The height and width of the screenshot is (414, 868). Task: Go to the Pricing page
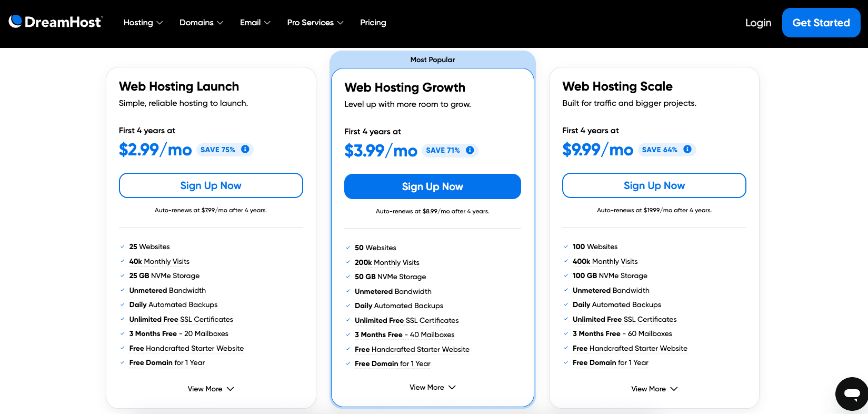tap(373, 23)
